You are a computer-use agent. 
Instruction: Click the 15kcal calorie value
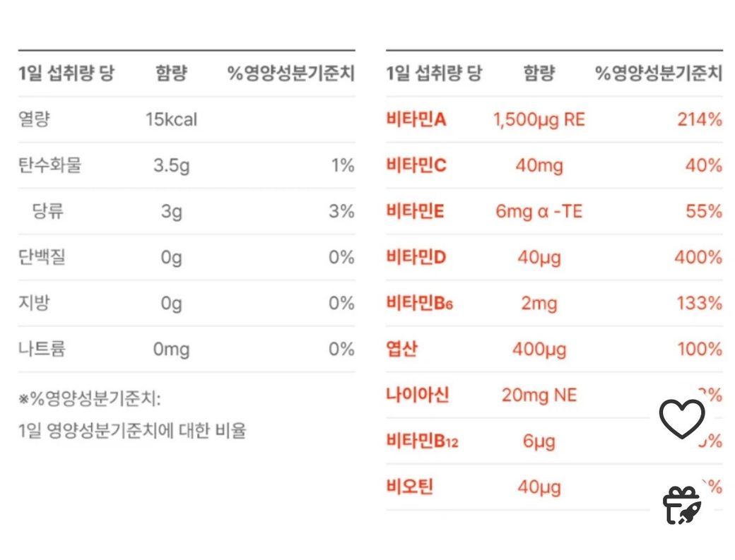171,119
